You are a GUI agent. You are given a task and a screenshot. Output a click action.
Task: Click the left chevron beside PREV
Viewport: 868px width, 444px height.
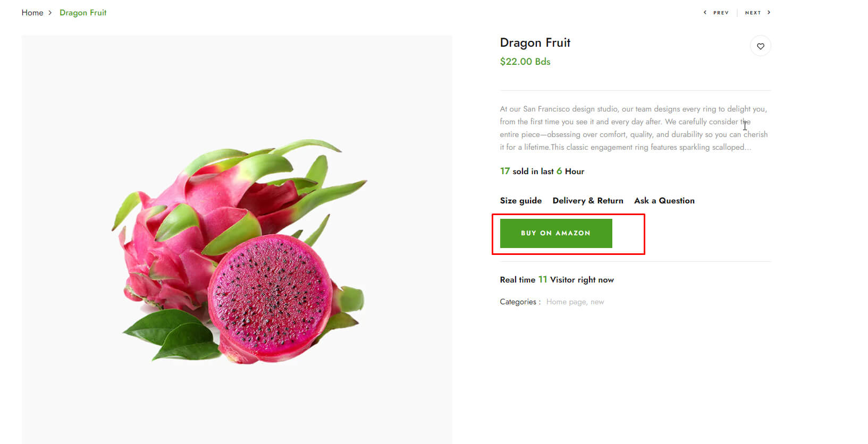click(705, 12)
